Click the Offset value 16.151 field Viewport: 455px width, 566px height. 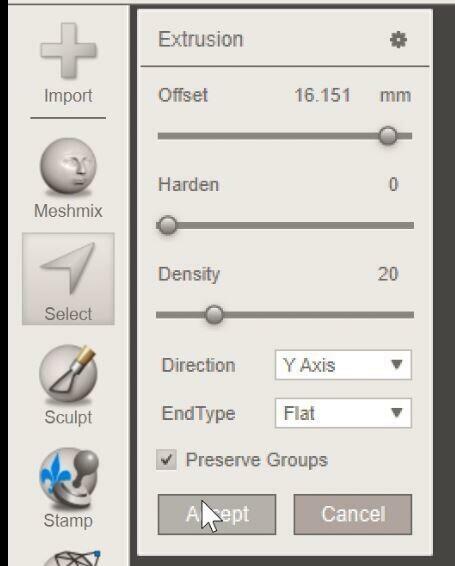click(x=322, y=96)
